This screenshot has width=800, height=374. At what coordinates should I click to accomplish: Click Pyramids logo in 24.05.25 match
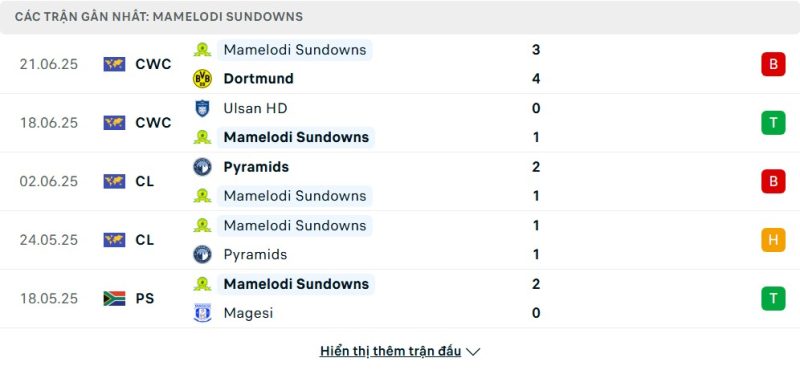tap(202, 254)
